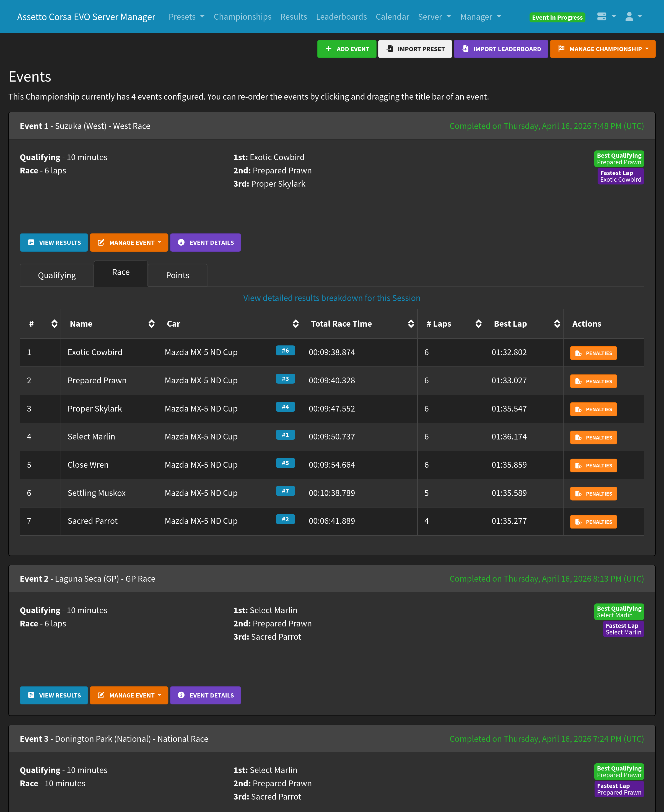This screenshot has width=664, height=812.
Task: Go to Championships in navbar
Action: coord(242,17)
